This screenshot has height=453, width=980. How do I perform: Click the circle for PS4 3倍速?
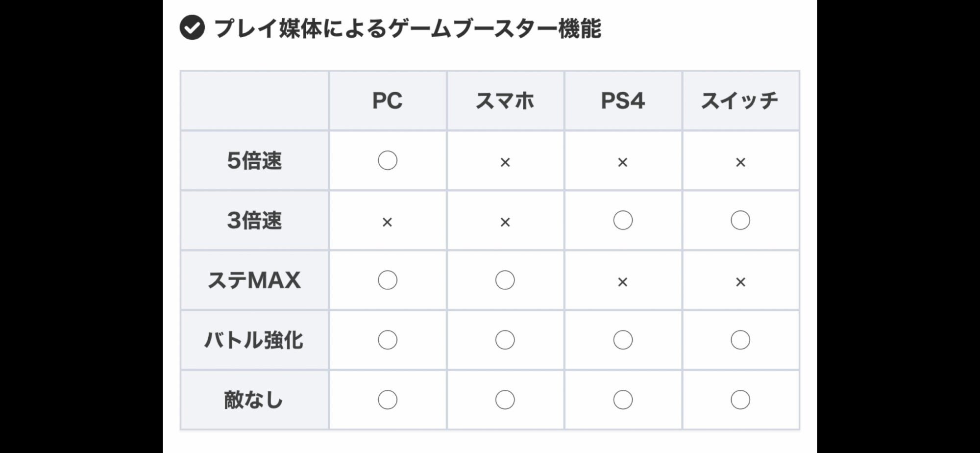[x=623, y=221]
